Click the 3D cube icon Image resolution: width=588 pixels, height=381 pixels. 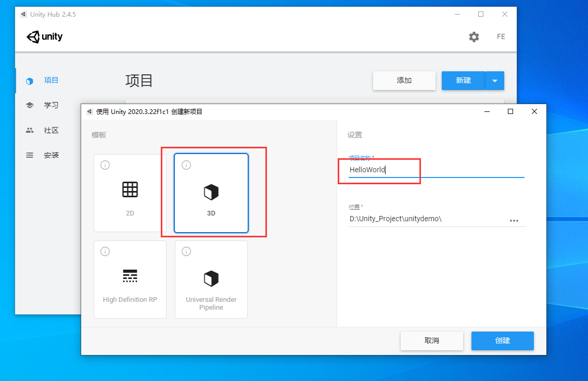[211, 192]
